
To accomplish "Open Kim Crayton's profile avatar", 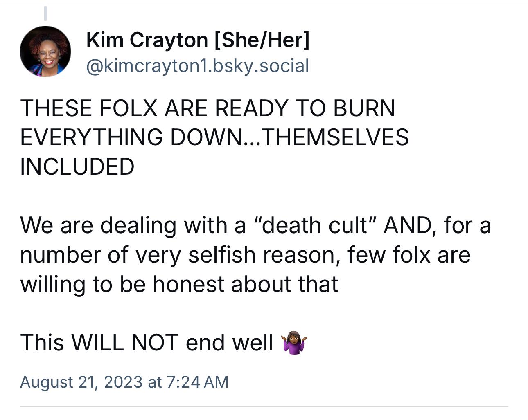I will pyautogui.click(x=45, y=52).
